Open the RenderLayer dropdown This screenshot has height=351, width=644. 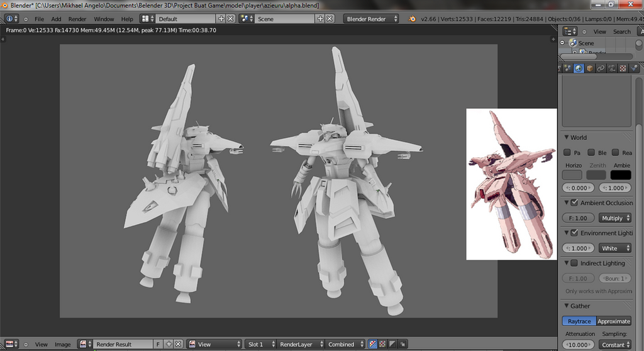click(301, 344)
